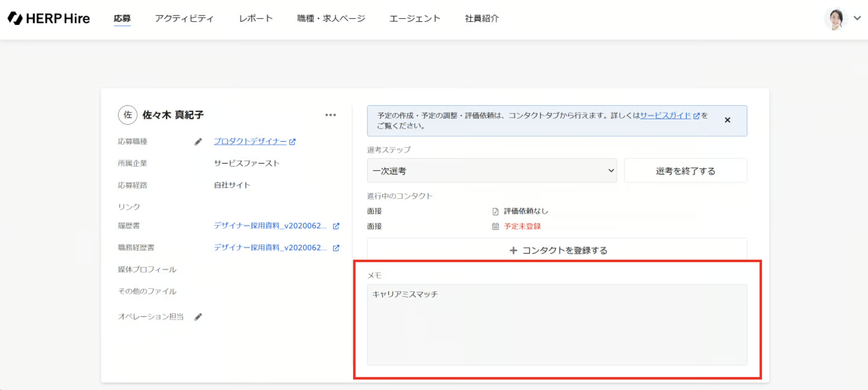
Task: Open the three-dots menu beside 佐々木 真紀子
Action: coord(330,115)
